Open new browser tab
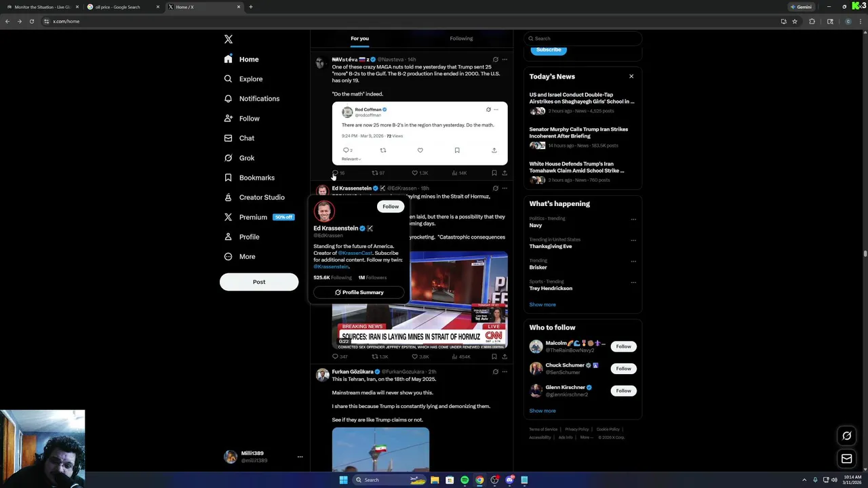 (x=251, y=7)
